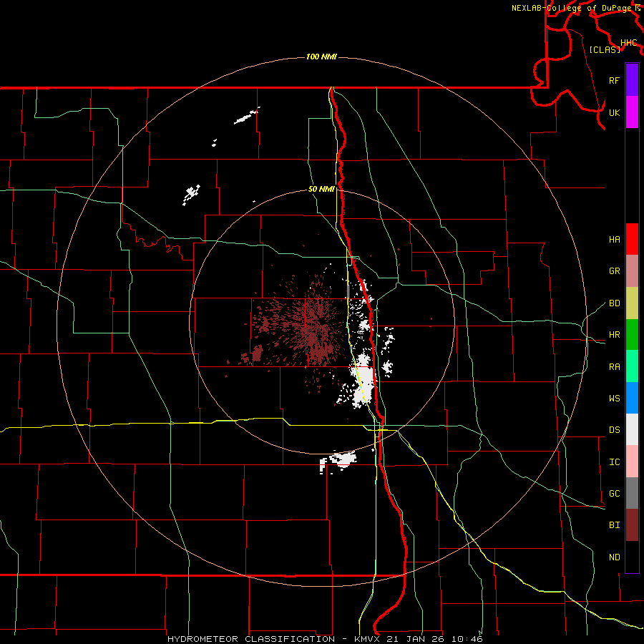The width and height of the screenshot is (644, 644).
Task: Click the UK magenta legend swatch
Action: click(632, 112)
